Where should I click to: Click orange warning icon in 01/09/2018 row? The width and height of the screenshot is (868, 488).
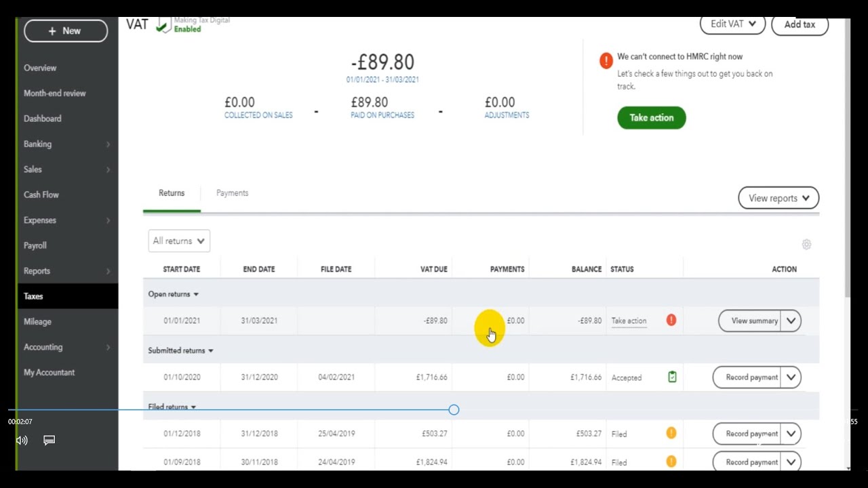pyautogui.click(x=671, y=462)
